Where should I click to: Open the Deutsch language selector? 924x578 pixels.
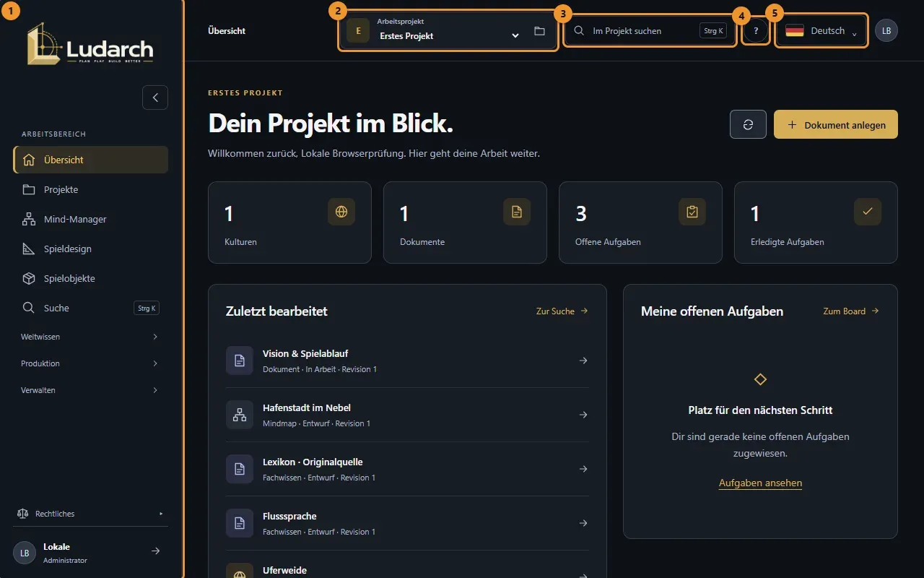(821, 31)
